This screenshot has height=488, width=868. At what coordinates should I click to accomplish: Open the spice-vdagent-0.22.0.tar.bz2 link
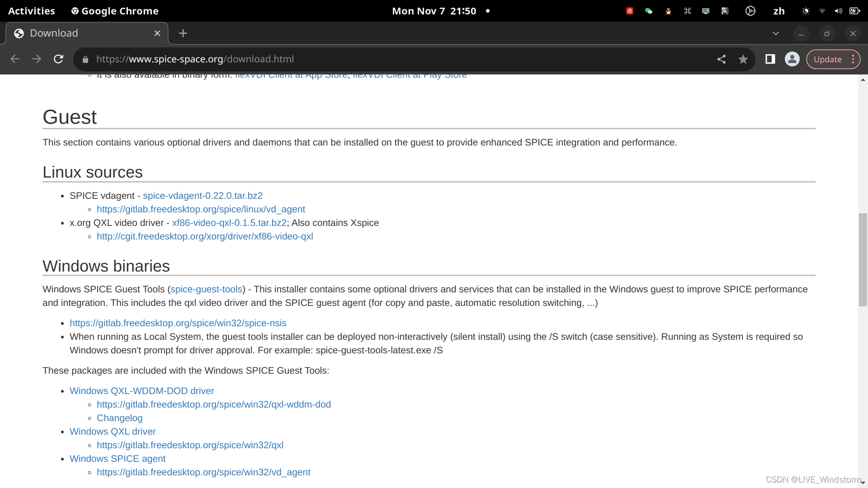pyautogui.click(x=203, y=196)
